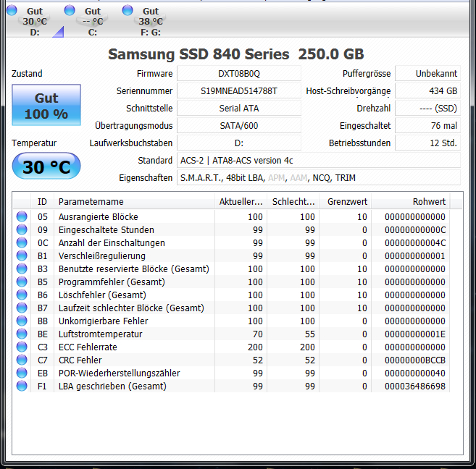Click the 30 °C temperature button
The image size is (476, 469).
point(46,166)
